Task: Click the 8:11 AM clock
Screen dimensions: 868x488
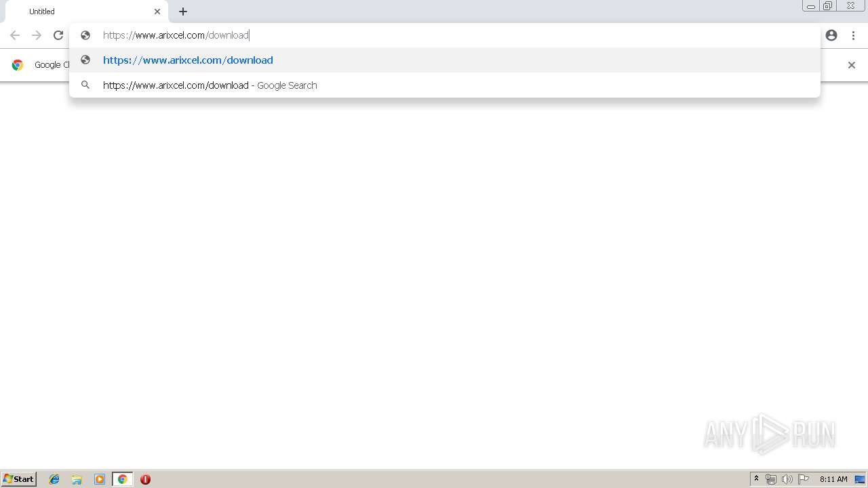Action: point(833,479)
